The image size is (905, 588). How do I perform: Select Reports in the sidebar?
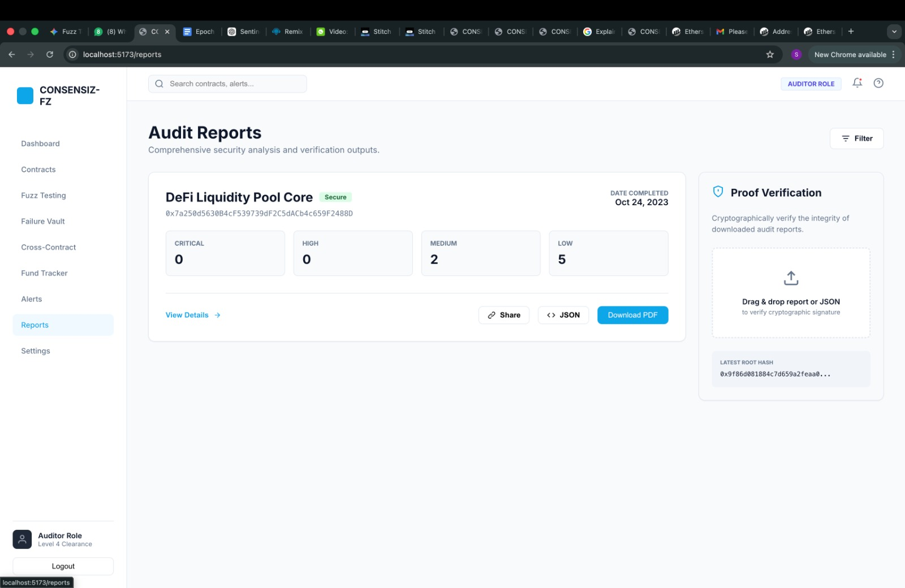click(63, 325)
